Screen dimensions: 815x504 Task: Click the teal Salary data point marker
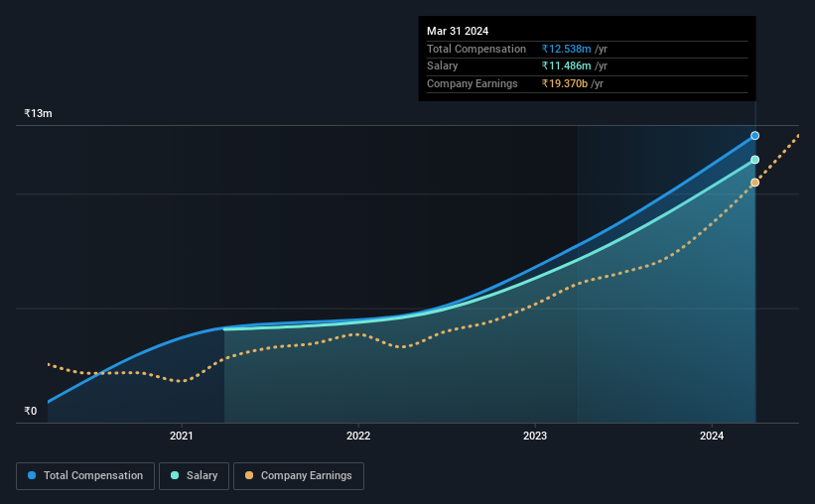pos(754,160)
